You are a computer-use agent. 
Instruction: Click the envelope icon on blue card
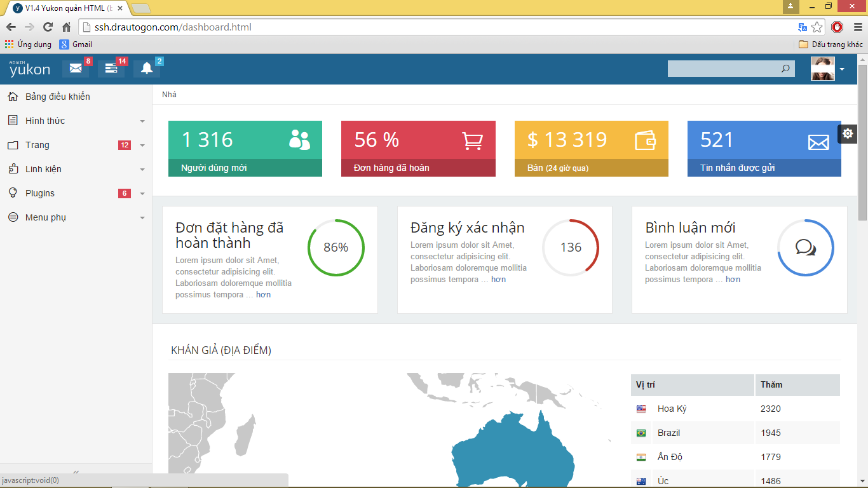(x=818, y=142)
